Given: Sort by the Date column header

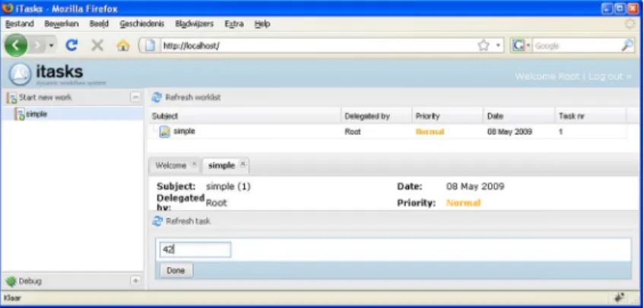Looking at the screenshot, I should 519,116.
